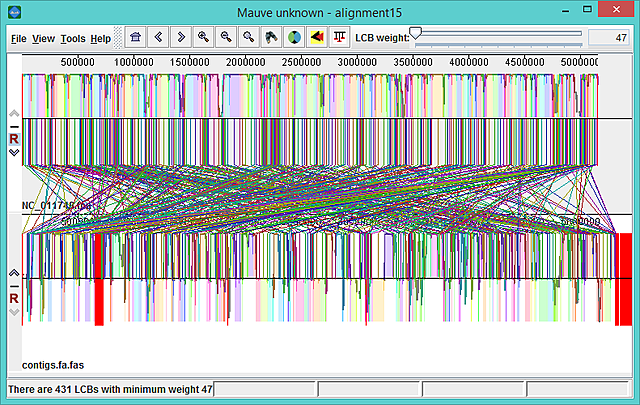Click the 4500000 ruler label
Viewport: 640px width, 405px height.
[525, 62]
